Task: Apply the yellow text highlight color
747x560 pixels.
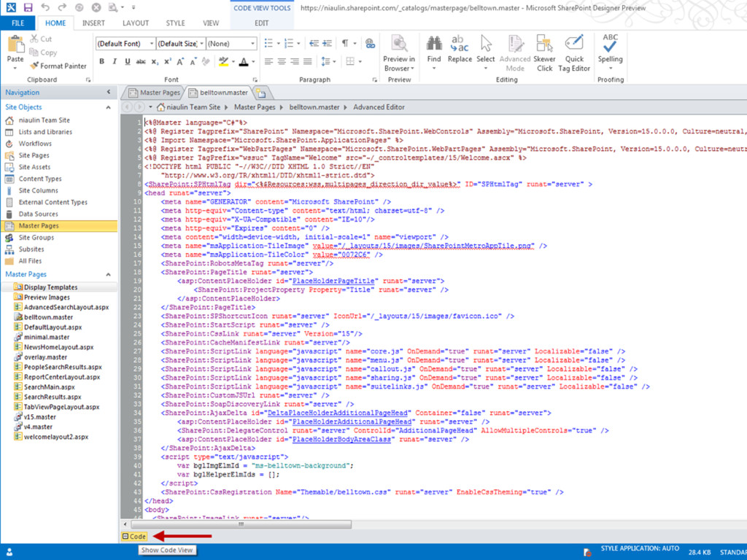Action: pyautogui.click(x=223, y=61)
